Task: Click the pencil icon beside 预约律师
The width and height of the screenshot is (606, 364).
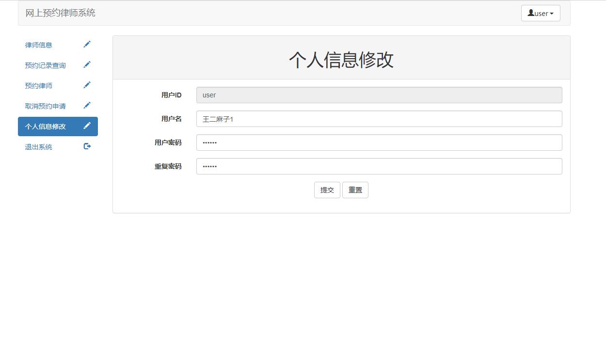Action: click(87, 85)
